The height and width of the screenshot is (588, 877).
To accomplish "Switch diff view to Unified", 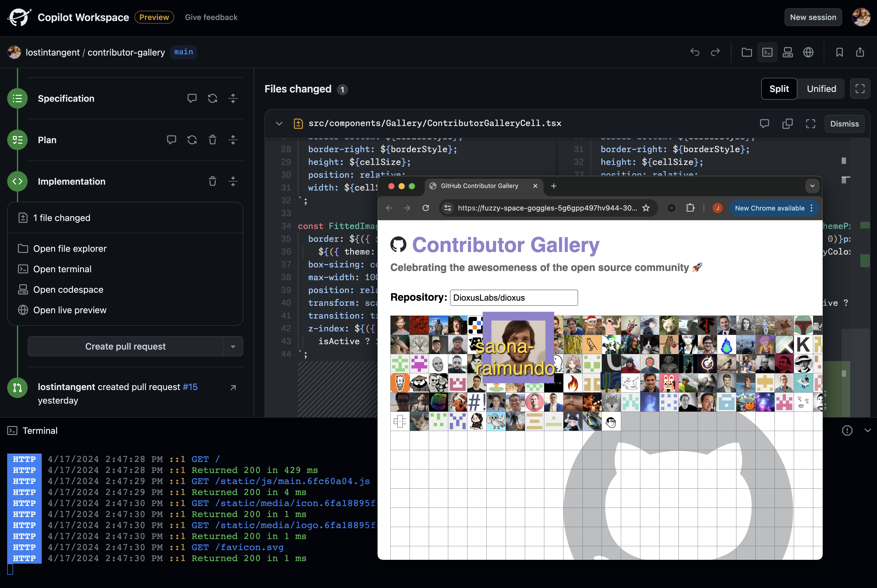I will coord(821,89).
